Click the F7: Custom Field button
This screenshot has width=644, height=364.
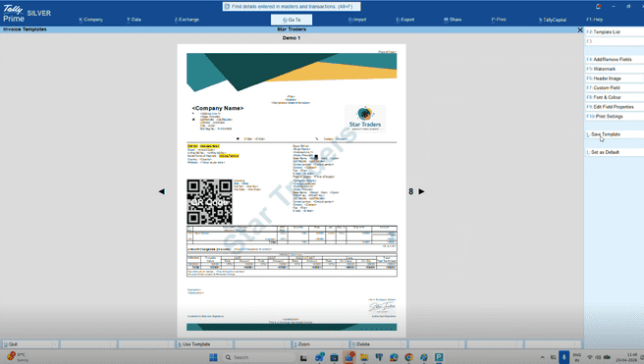coord(615,88)
